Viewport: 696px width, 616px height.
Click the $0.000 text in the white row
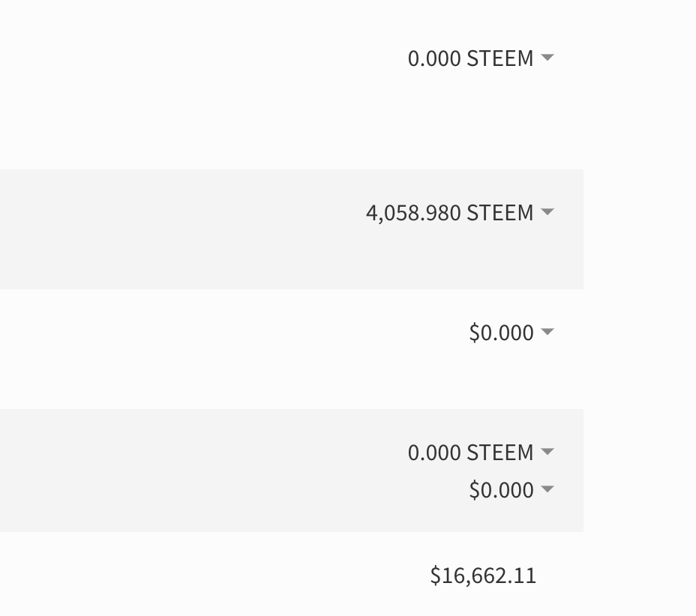pos(501,333)
